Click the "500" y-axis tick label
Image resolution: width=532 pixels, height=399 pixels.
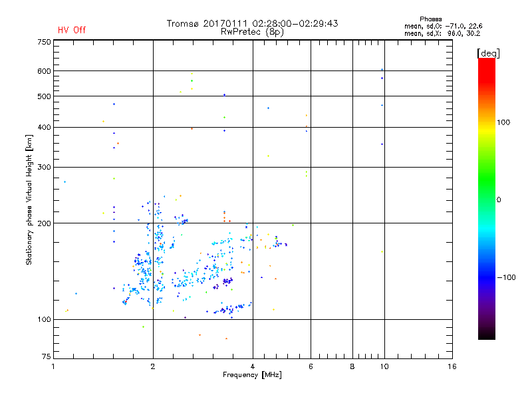click(x=44, y=96)
